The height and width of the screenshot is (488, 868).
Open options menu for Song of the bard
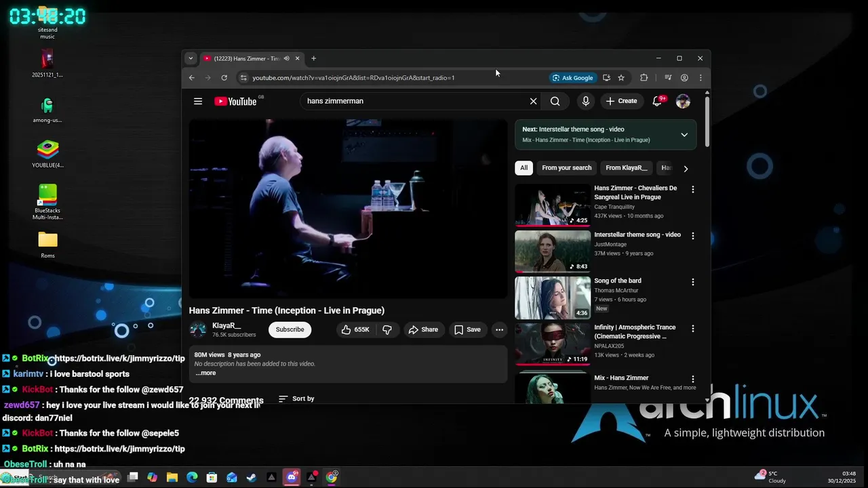click(692, 282)
